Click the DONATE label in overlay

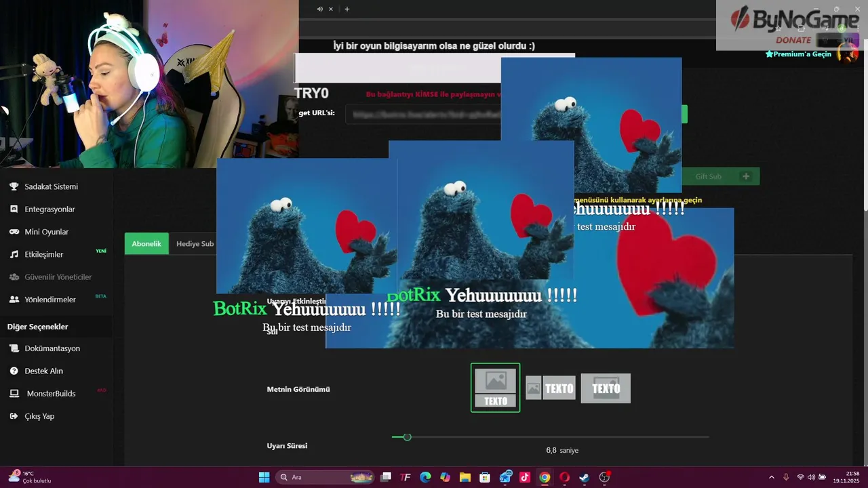793,40
